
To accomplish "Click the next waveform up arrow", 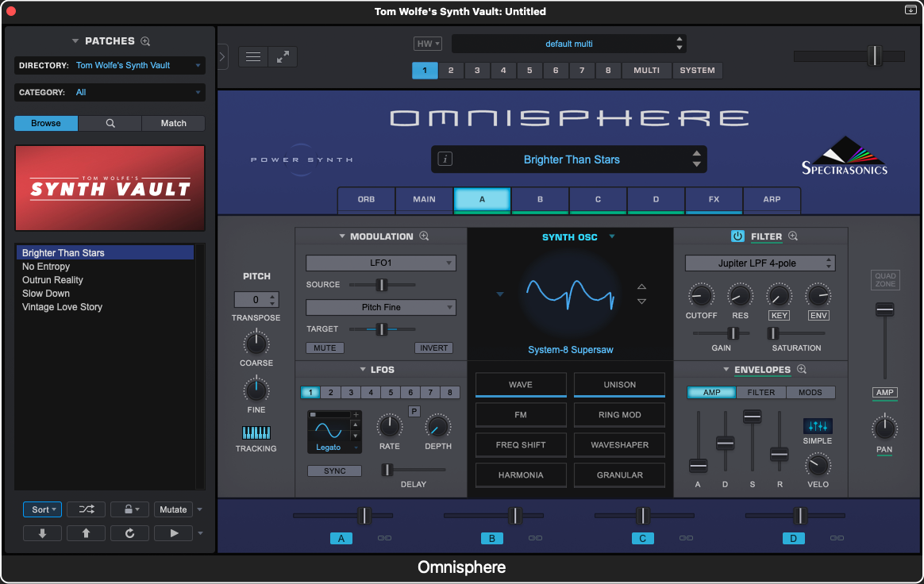I will [x=641, y=287].
